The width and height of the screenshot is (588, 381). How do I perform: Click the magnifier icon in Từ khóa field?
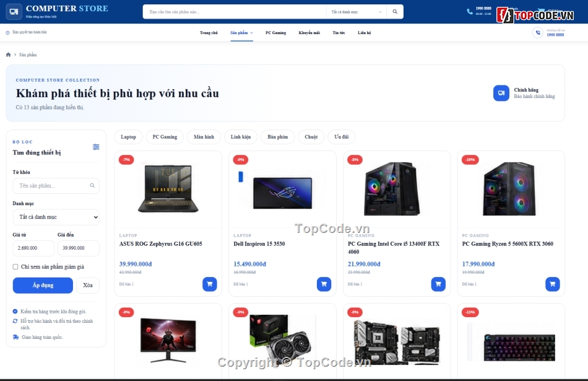click(x=92, y=185)
